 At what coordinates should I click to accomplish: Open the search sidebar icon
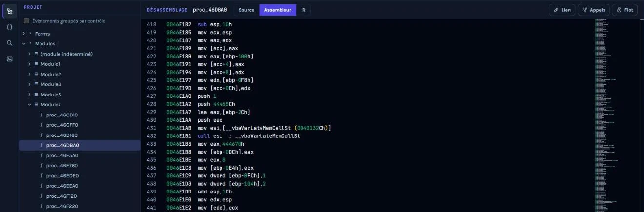point(9,43)
